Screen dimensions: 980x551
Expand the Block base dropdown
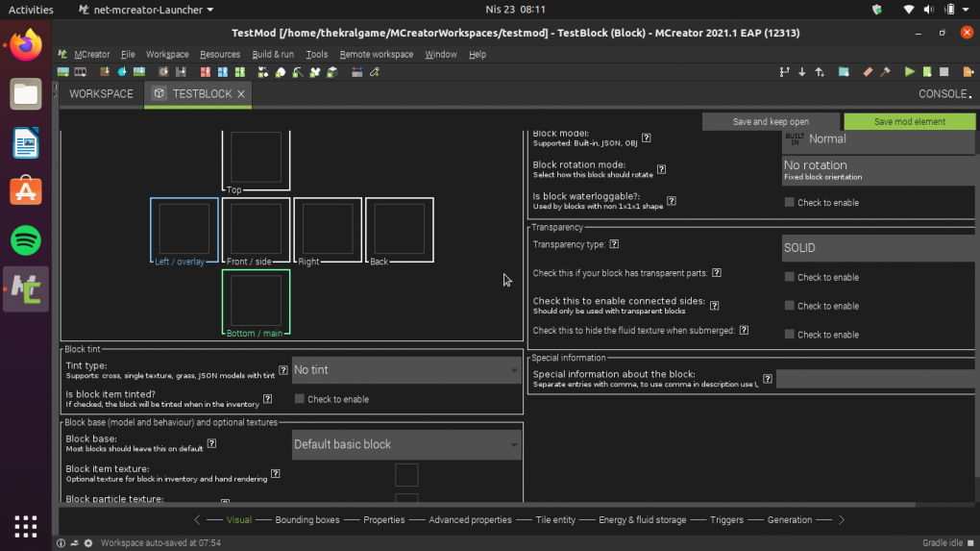point(405,444)
